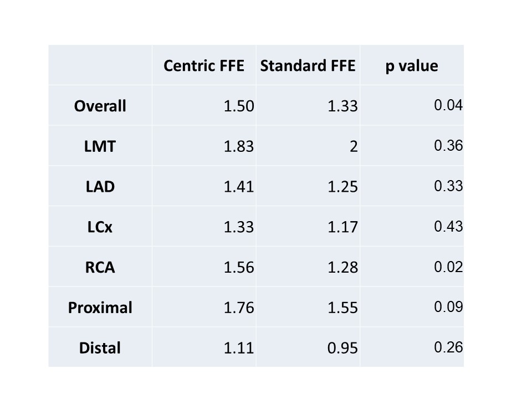532x399 pixels.
Task: Click the Proximal row label
Action: [100, 307]
